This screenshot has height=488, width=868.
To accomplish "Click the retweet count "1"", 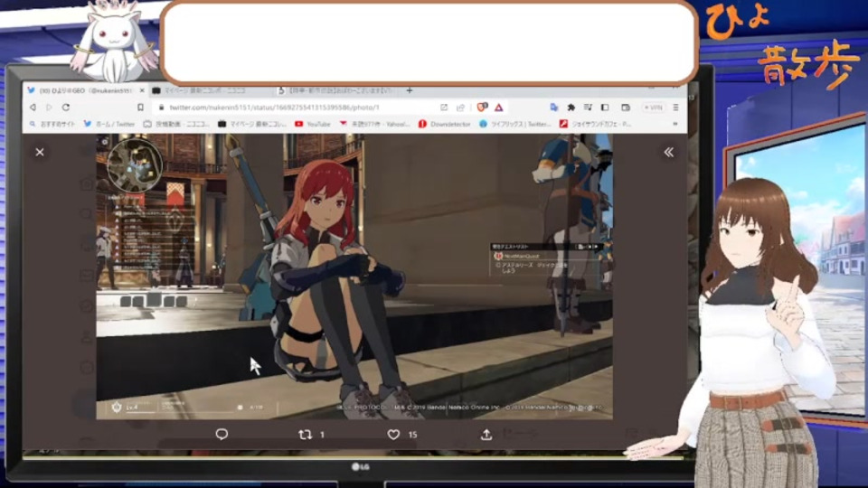I will point(322,435).
